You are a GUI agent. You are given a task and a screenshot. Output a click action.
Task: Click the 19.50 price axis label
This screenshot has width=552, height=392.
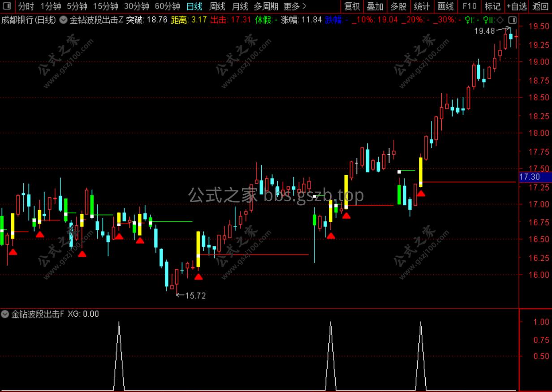[539, 26]
